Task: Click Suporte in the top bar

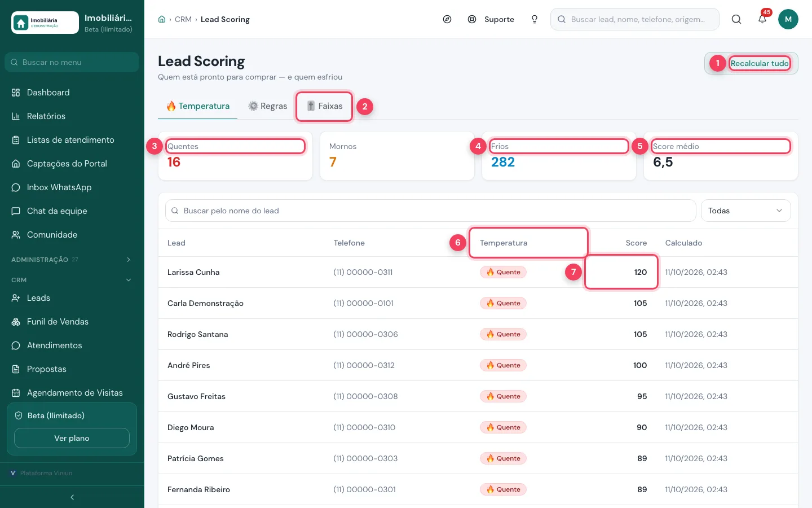Action: (491, 19)
